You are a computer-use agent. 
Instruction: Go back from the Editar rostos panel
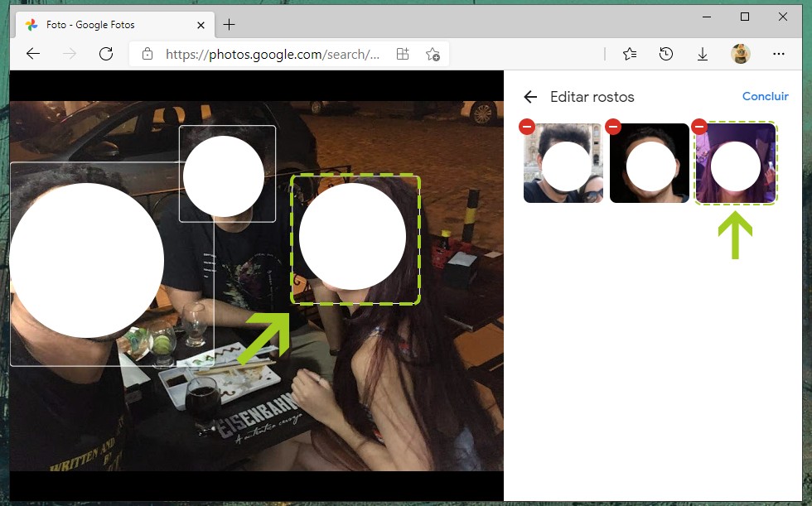pyautogui.click(x=530, y=97)
